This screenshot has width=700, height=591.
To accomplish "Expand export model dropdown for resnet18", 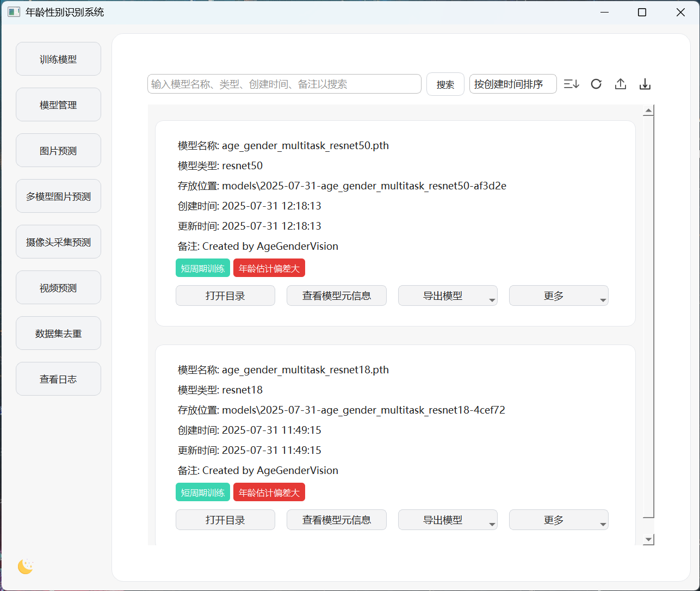I will coord(447,520).
